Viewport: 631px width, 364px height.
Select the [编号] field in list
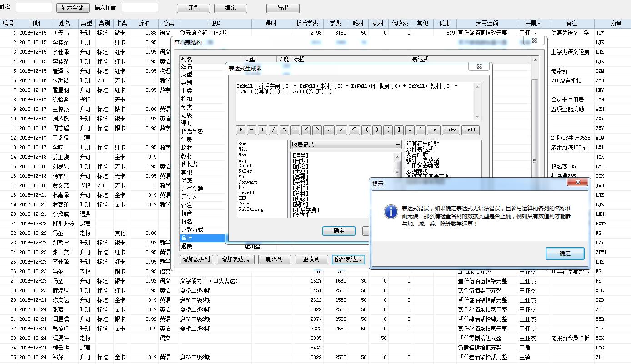point(300,155)
